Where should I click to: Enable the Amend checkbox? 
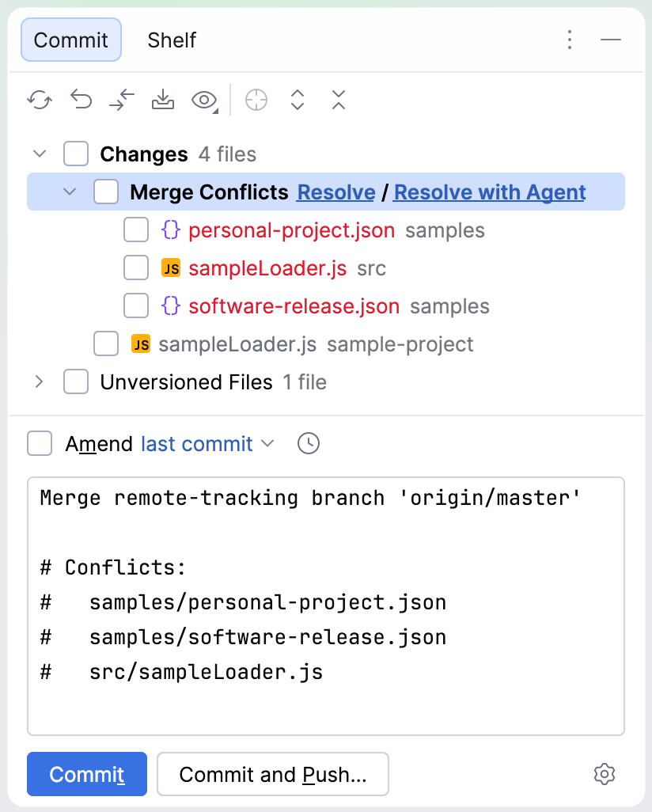[x=40, y=444]
